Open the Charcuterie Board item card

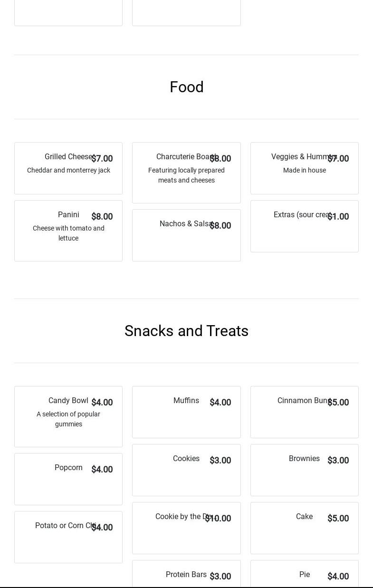pos(186,173)
